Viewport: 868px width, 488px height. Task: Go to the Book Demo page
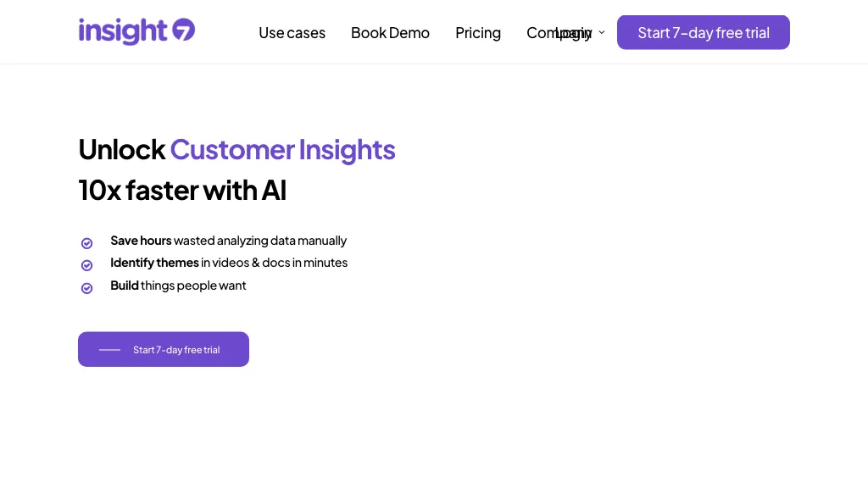tap(390, 33)
